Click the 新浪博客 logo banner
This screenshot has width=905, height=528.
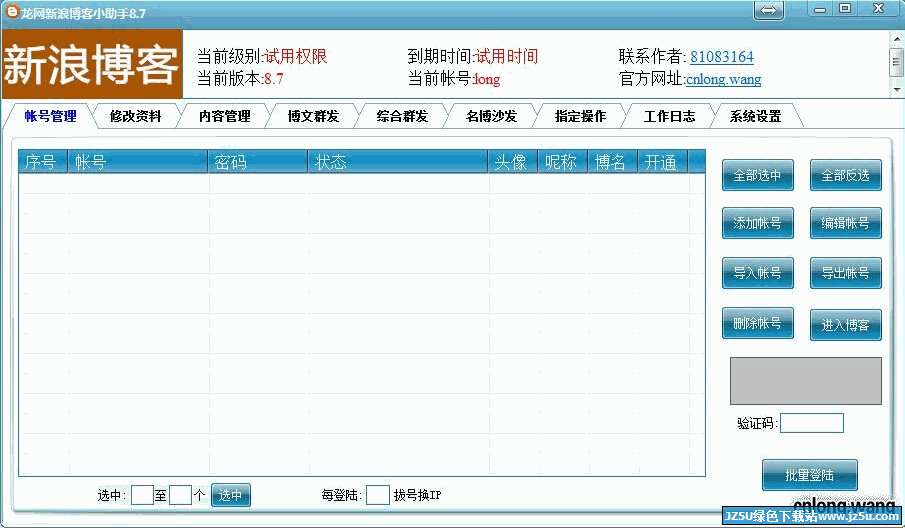pos(92,64)
